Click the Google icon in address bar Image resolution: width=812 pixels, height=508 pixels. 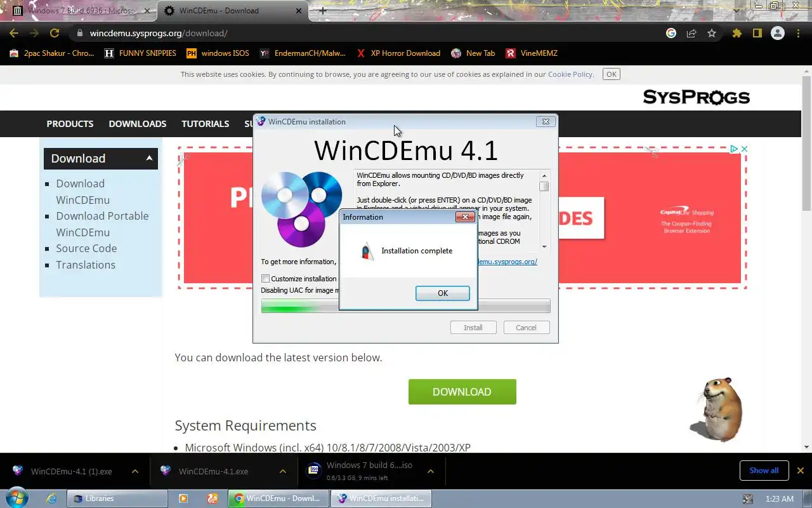click(671, 33)
